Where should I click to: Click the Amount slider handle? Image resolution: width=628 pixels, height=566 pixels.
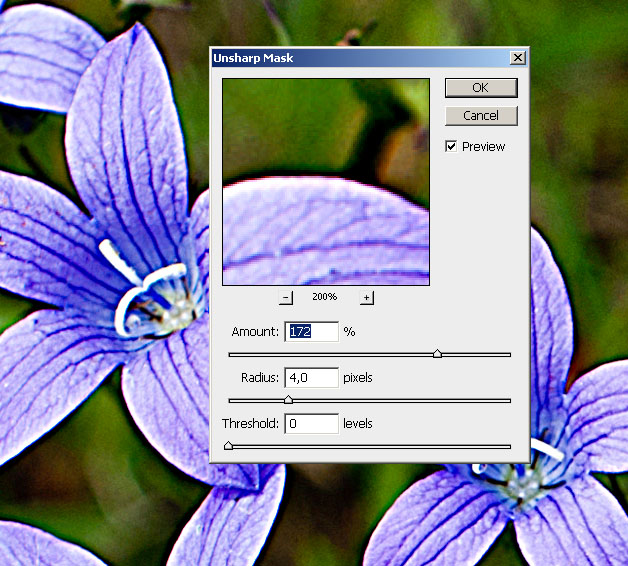coord(437,354)
